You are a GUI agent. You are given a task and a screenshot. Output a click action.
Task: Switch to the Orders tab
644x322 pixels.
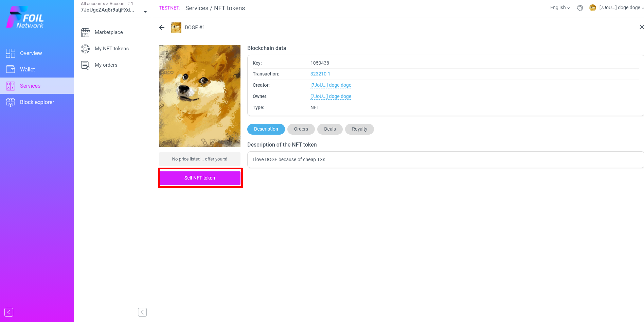point(301,129)
